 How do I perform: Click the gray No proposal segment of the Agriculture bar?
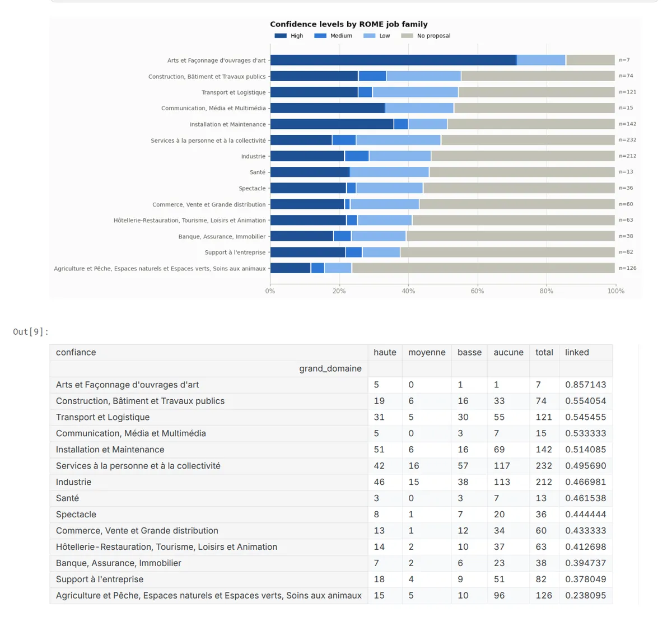(x=483, y=268)
